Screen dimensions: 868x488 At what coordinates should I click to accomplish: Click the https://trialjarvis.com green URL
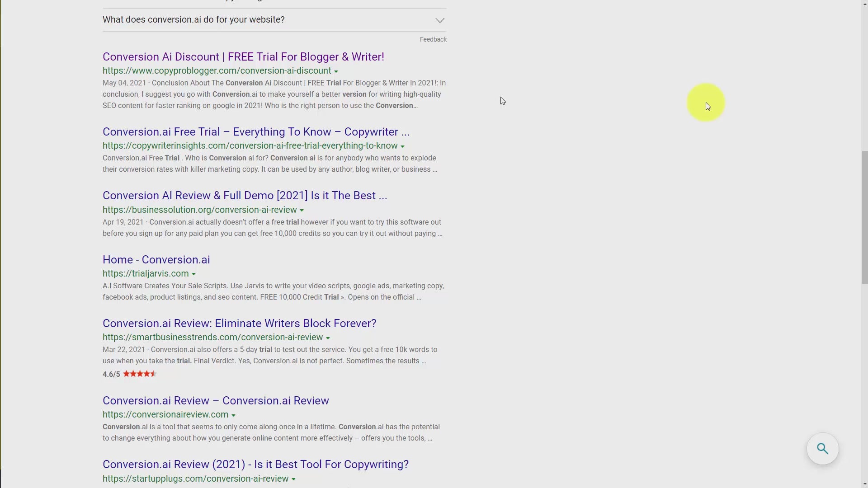(146, 274)
